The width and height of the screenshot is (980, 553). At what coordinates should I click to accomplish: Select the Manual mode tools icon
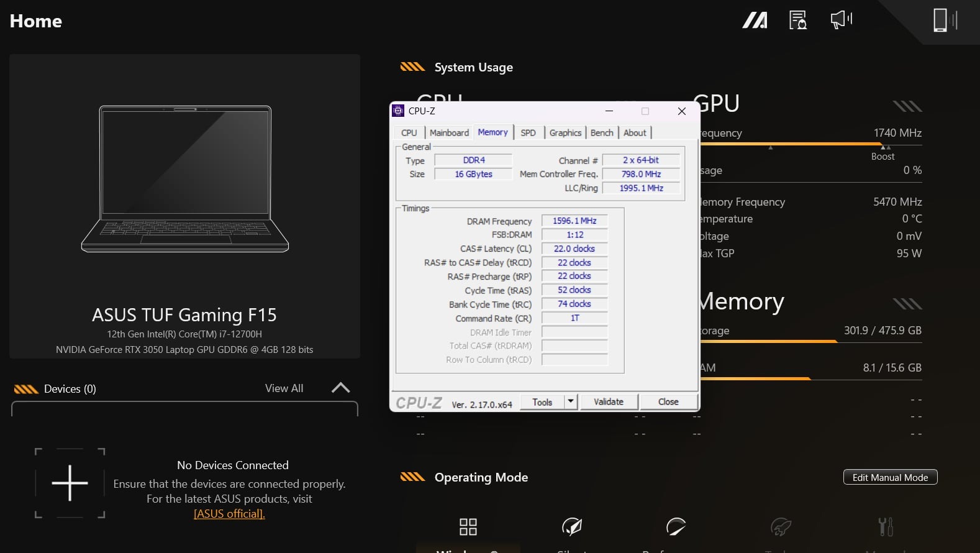coord(886,527)
